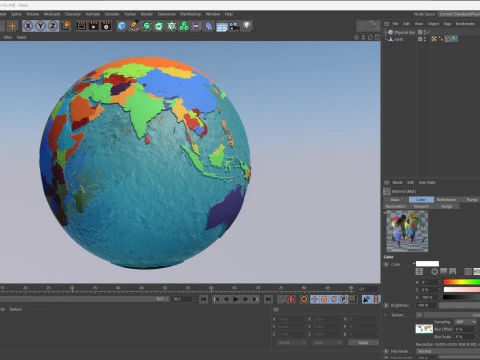Open the Object Manager Bookmarks menu
480x360 pixels.
click(465, 24)
